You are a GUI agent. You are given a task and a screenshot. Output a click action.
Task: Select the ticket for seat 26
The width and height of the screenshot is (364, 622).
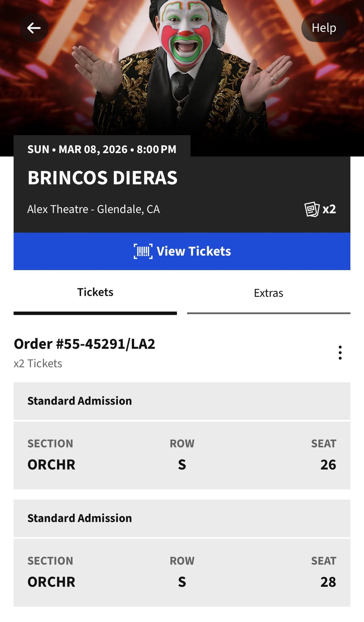coord(182,455)
